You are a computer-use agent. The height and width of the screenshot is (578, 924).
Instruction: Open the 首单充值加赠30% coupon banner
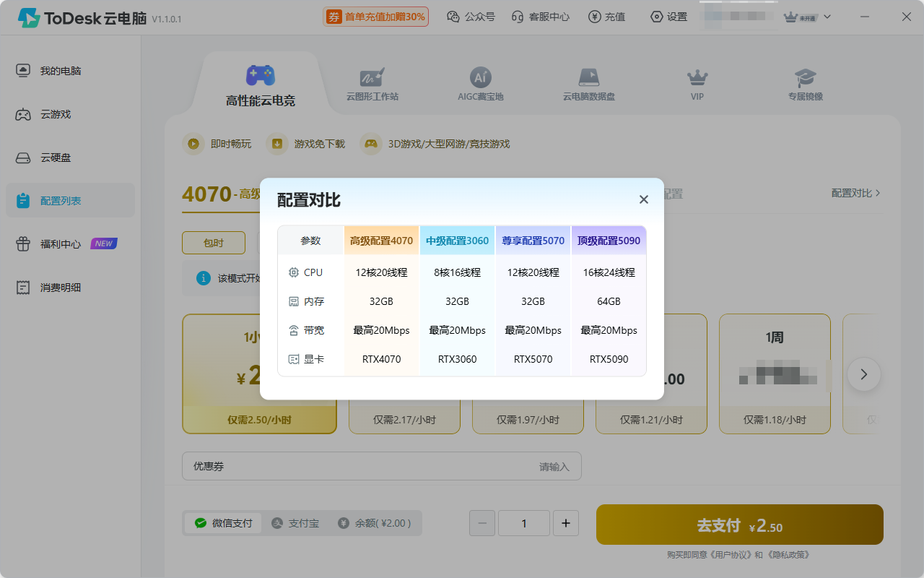pyautogui.click(x=375, y=17)
